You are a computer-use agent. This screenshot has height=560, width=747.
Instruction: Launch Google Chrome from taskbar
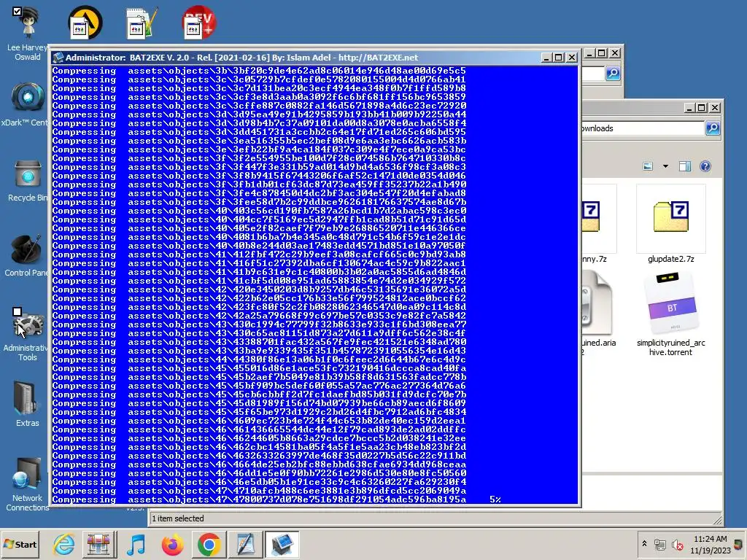coord(209,544)
